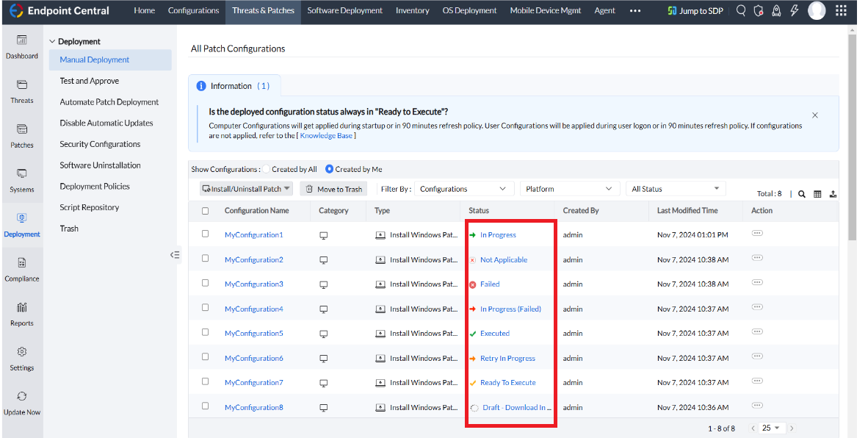The height and width of the screenshot is (438, 868).
Task: Open Reports from the left sidebar
Action: click(x=21, y=314)
